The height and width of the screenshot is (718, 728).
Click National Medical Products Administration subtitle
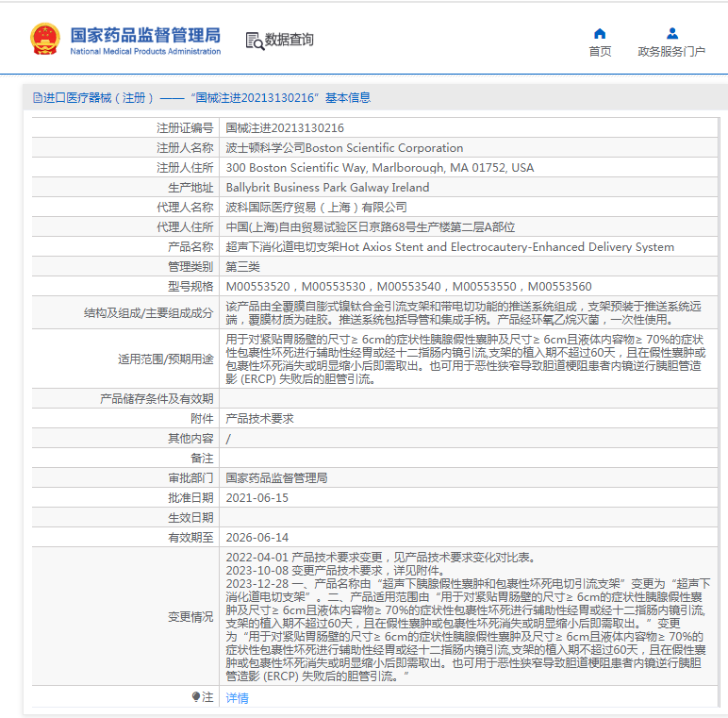click(145, 51)
